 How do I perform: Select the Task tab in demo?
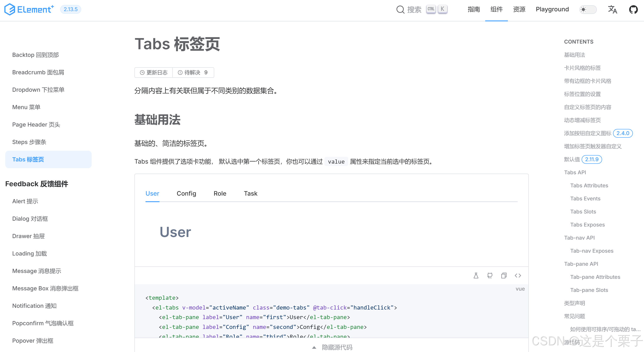coord(250,193)
